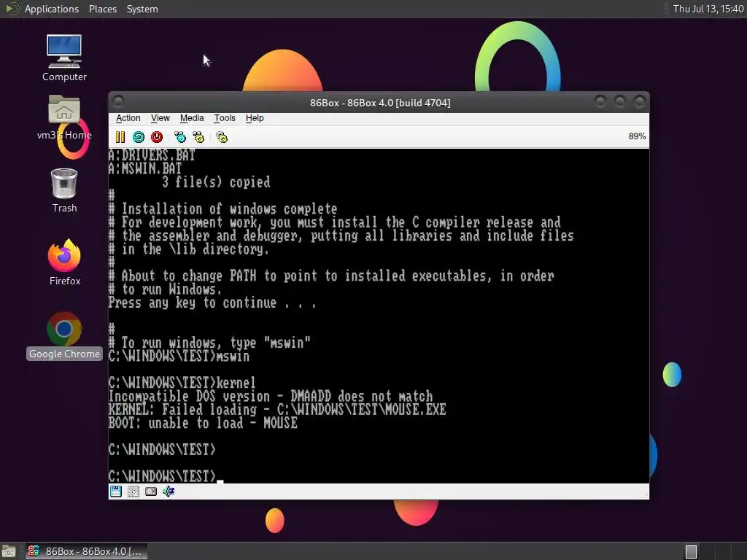Open the Media menu
747x560 pixels.
tap(192, 118)
